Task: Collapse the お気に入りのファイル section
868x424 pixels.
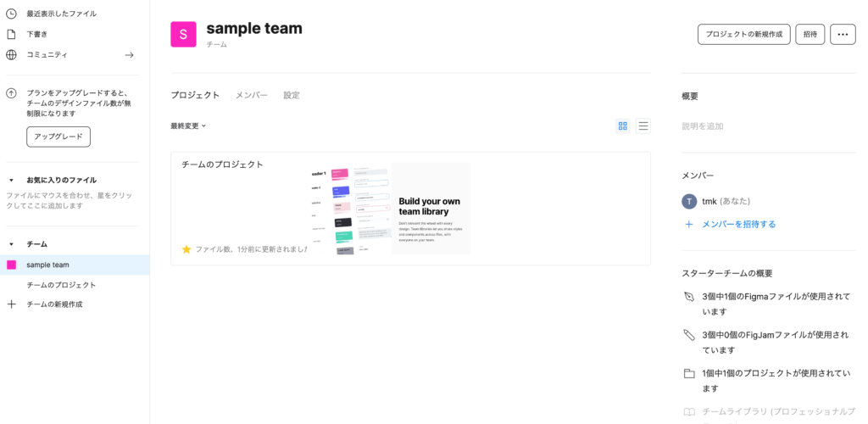Action: [x=11, y=180]
